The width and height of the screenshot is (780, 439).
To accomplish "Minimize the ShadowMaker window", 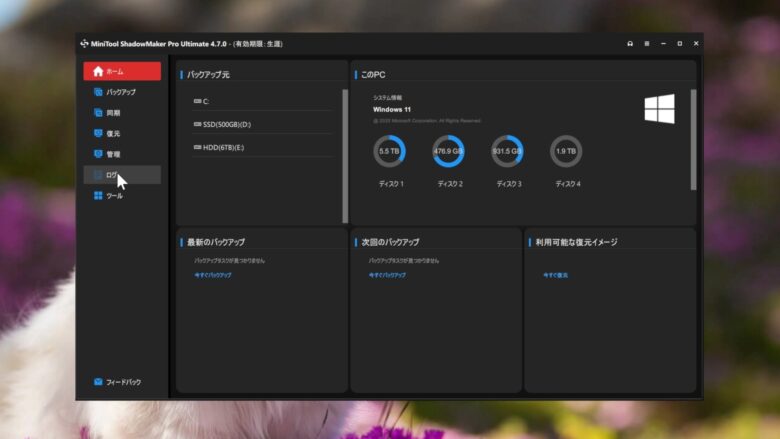I will coord(663,44).
